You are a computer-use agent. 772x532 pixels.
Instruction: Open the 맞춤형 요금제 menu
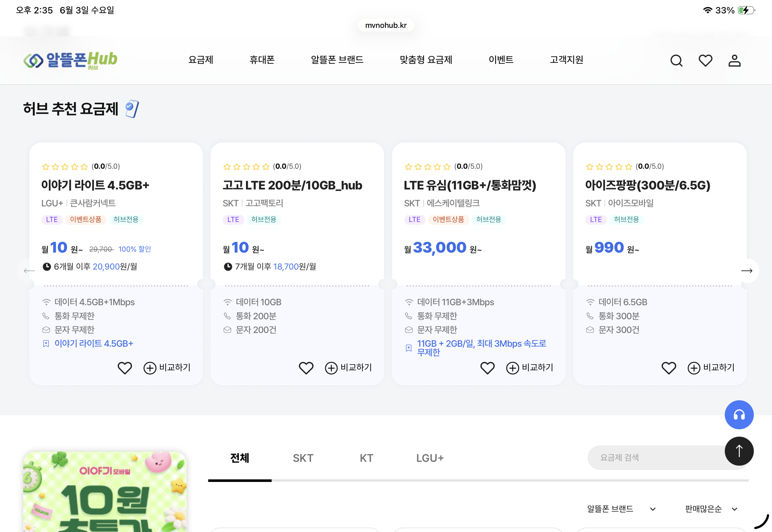point(426,60)
